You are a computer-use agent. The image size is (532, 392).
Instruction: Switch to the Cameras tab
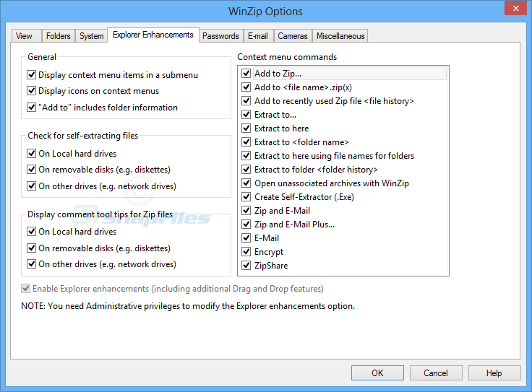pyautogui.click(x=293, y=36)
